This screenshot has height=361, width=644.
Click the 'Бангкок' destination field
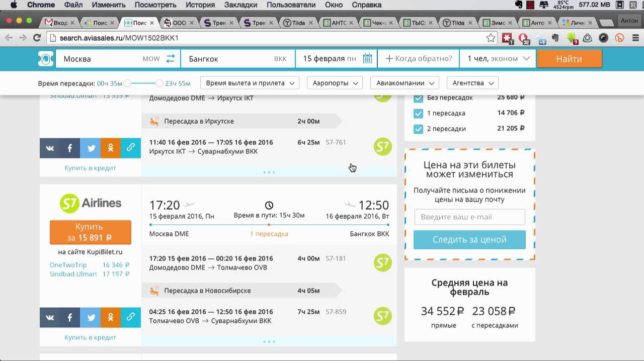237,59
